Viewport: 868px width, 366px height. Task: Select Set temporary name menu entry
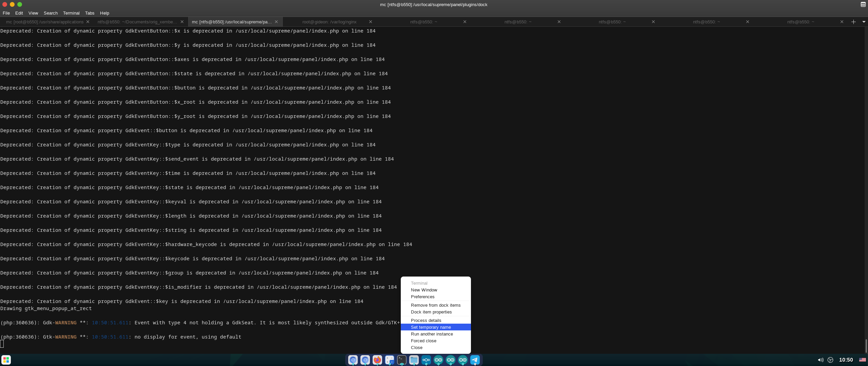431,327
